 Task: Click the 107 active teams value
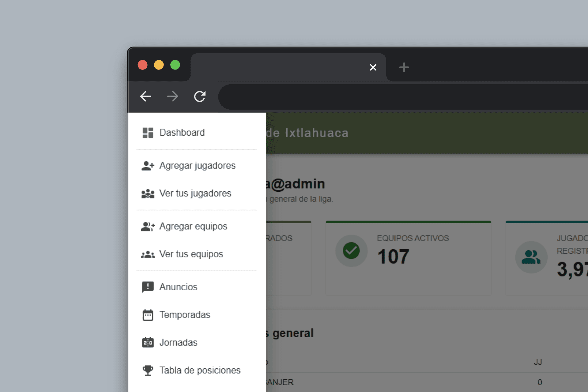393,257
